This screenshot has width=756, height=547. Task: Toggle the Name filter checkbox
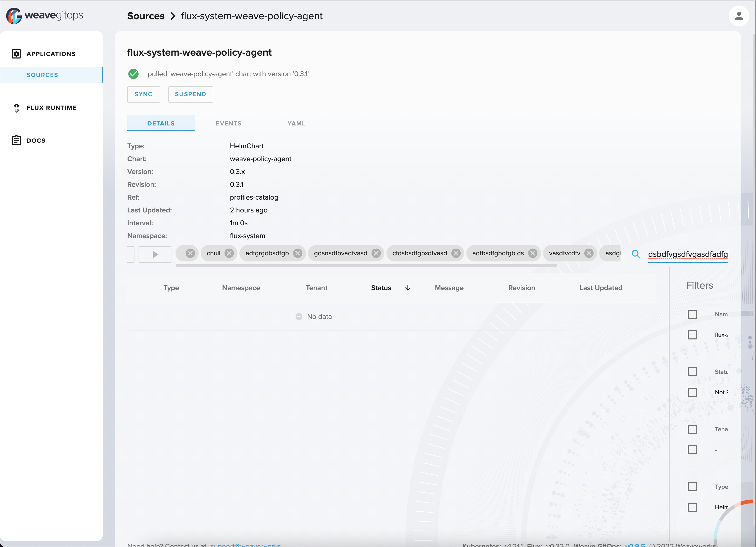(x=692, y=314)
